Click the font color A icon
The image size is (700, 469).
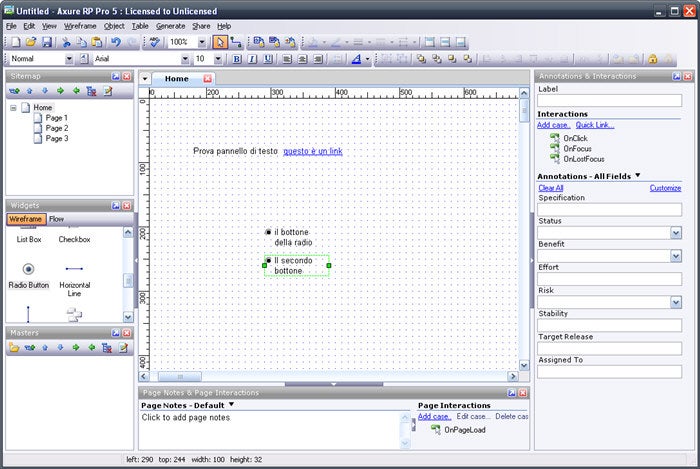[356, 59]
